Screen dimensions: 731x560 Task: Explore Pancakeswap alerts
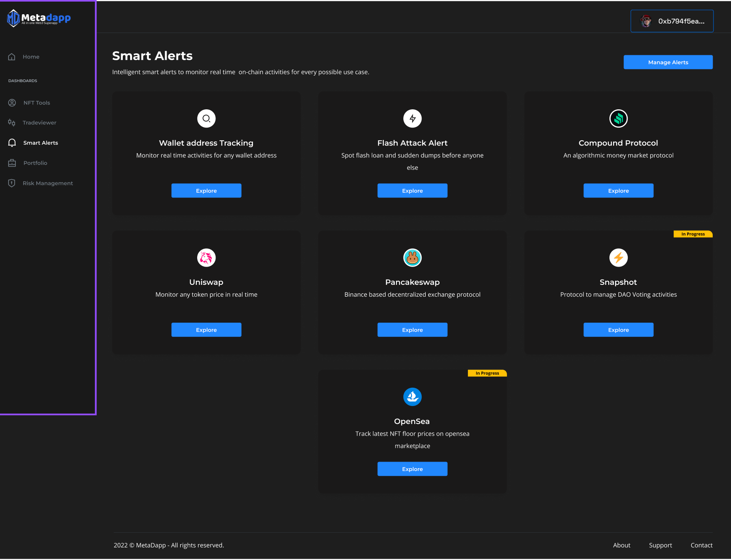(413, 330)
